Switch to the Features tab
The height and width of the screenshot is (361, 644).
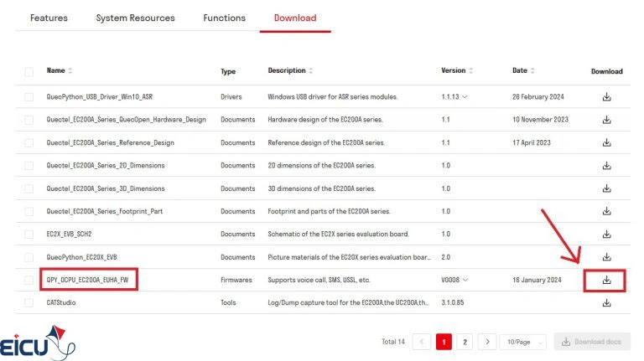coord(49,18)
